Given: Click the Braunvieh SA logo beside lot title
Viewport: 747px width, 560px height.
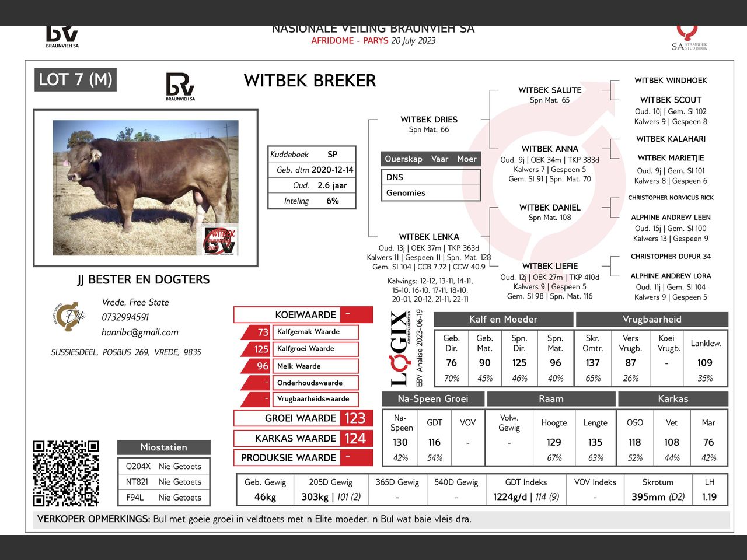Looking at the screenshot, I should (180, 86).
